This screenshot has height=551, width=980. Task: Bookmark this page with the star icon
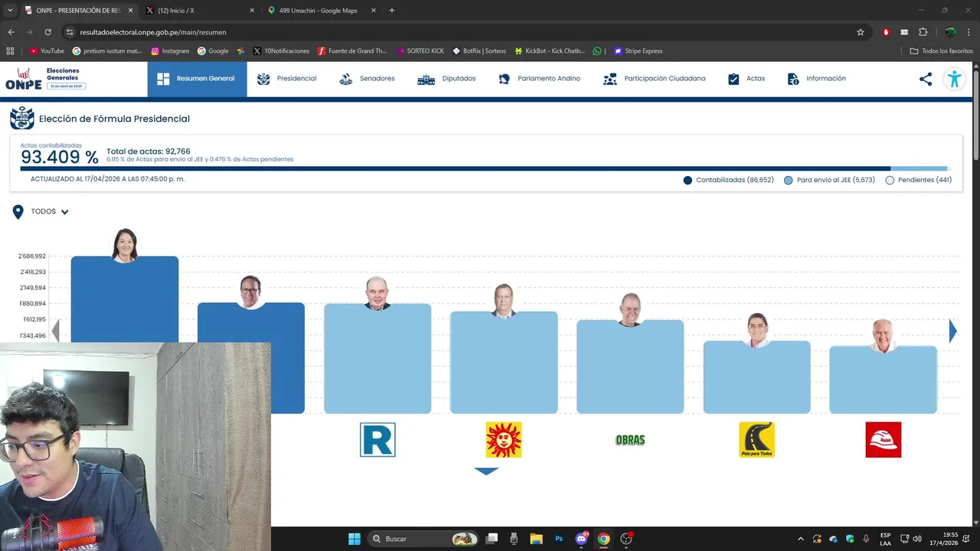pos(861,32)
